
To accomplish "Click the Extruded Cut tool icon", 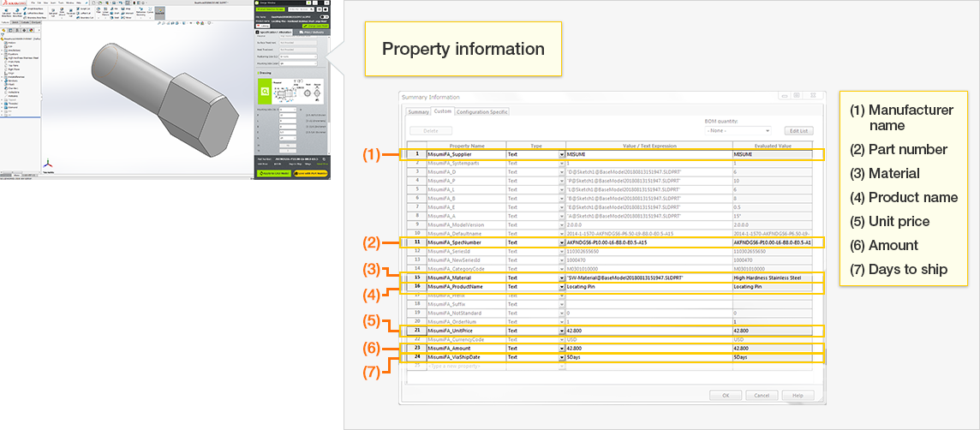I will tap(53, 13).
